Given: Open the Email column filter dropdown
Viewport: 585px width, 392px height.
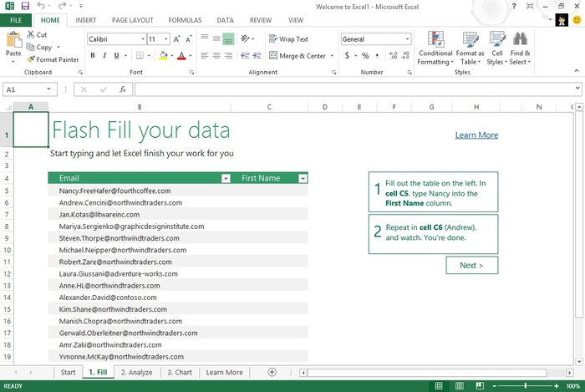Looking at the screenshot, I should 225,178.
